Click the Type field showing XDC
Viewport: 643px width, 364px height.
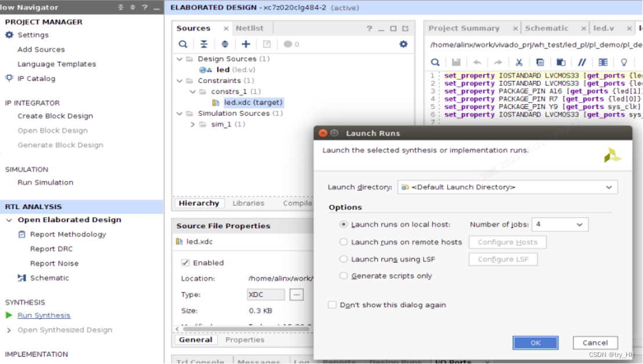point(266,294)
